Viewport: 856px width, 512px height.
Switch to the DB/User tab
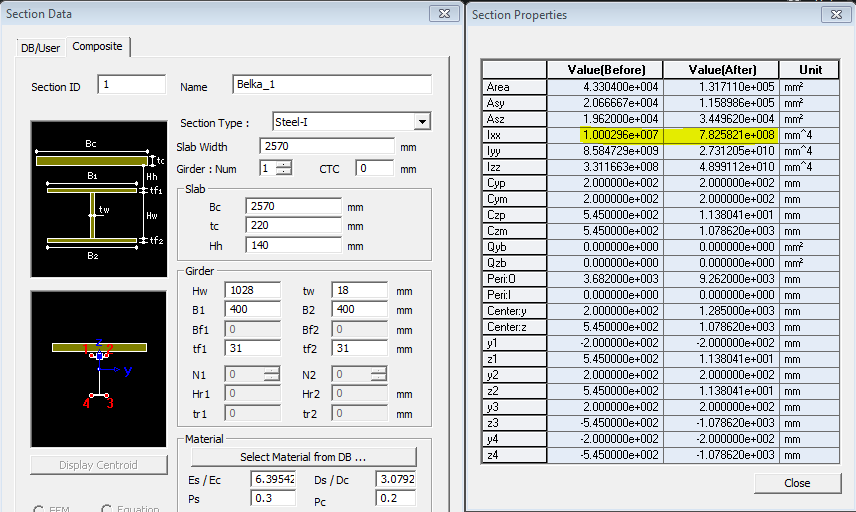click(x=40, y=48)
